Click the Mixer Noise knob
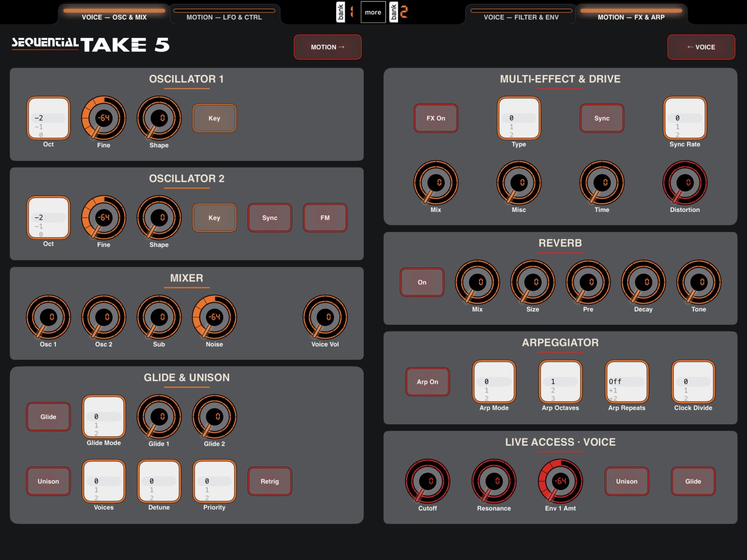747x560 pixels. [x=214, y=317]
